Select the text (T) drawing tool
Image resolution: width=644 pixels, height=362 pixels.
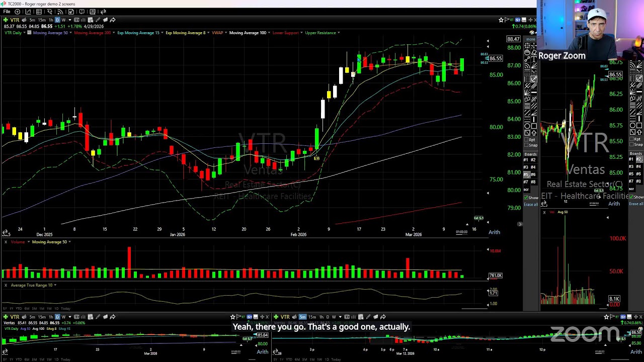pyautogui.click(x=534, y=59)
